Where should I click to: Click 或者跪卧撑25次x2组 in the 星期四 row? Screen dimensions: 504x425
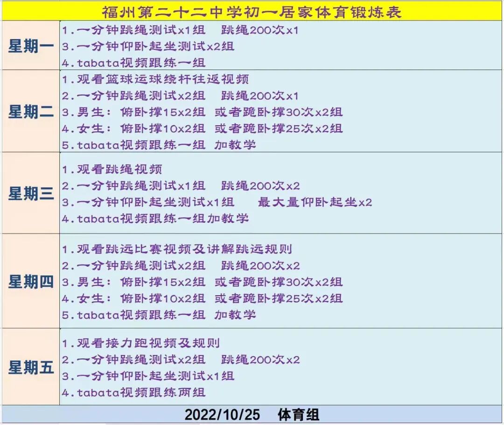pos(279,298)
